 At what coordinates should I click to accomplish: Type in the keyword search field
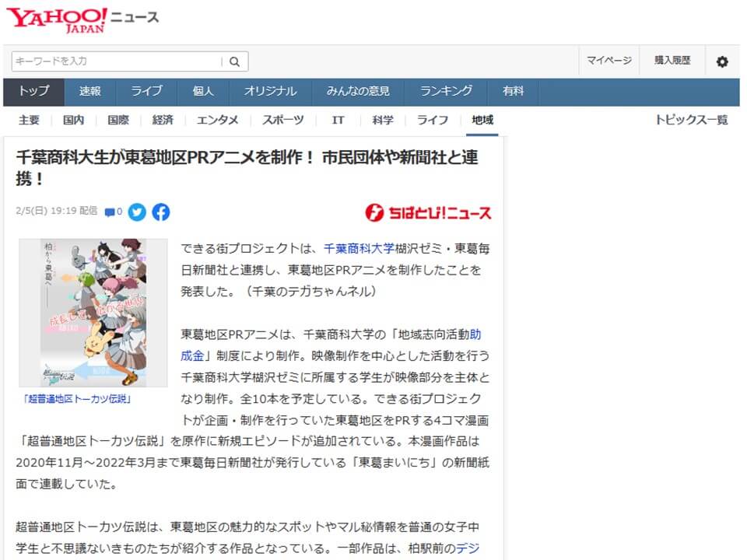pyautogui.click(x=117, y=61)
